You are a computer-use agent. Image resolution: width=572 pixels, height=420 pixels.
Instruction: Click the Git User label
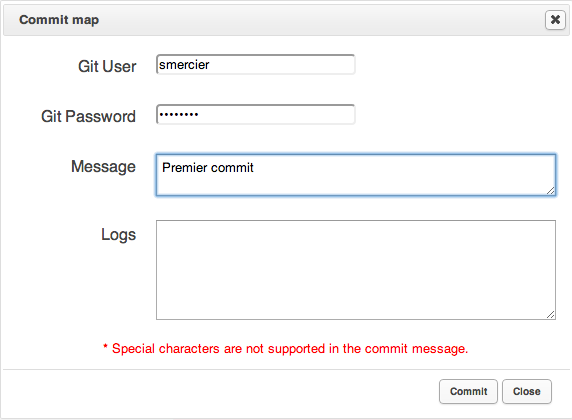click(x=107, y=66)
